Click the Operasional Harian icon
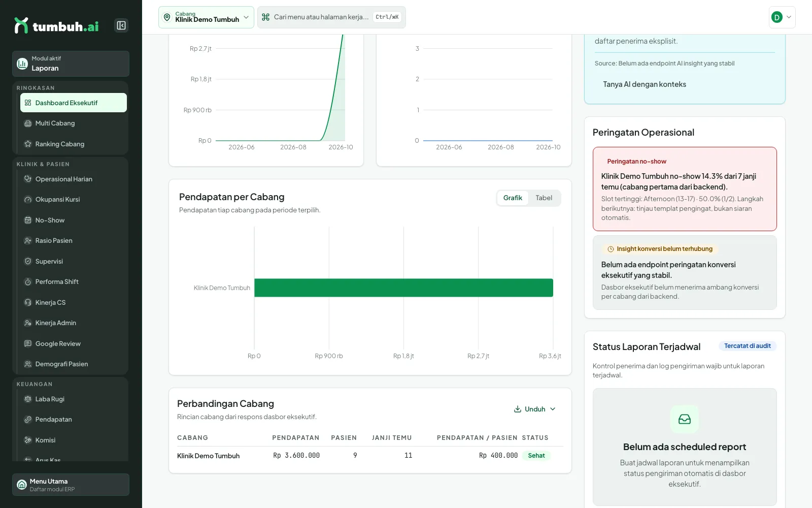This screenshot has height=508, width=812. point(28,179)
